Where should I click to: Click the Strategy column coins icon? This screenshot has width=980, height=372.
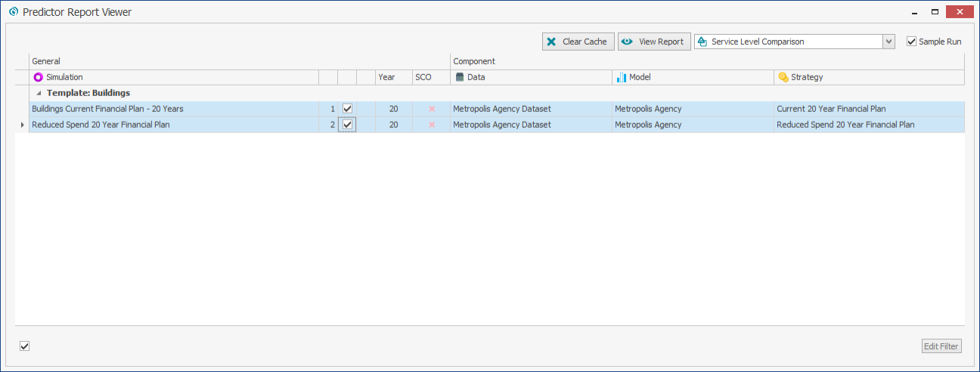783,77
